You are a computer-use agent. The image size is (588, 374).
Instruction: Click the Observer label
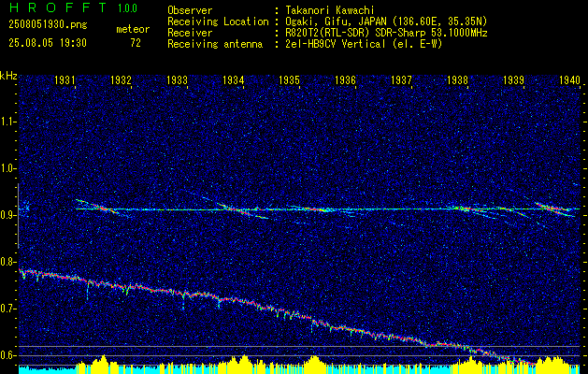190,10
